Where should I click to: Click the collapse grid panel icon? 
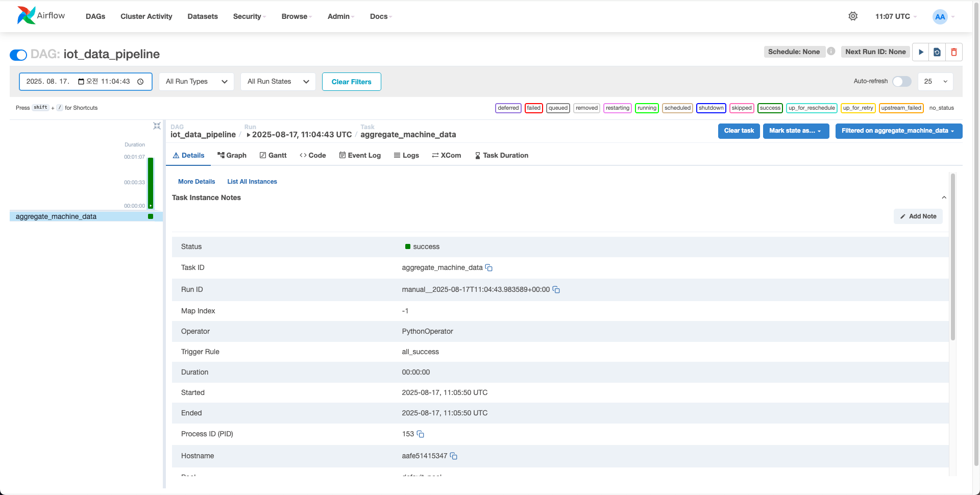pyautogui.click(x=157, y=126)
